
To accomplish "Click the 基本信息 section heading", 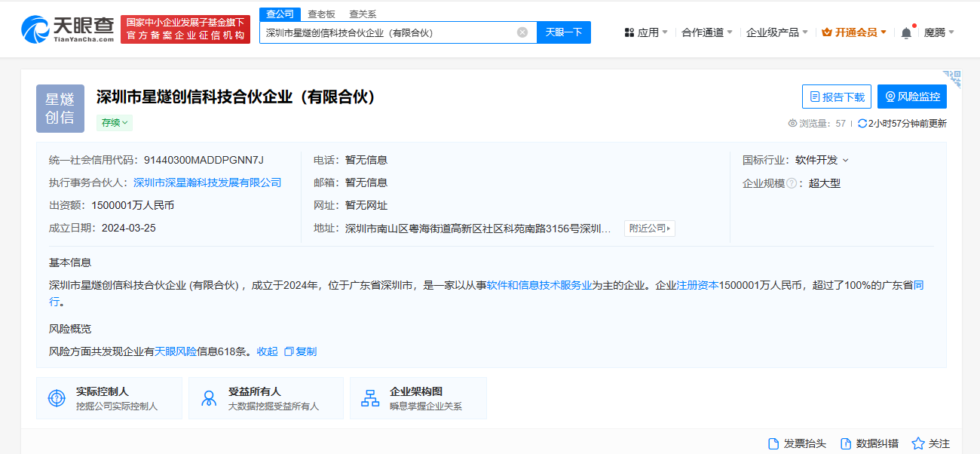I will point(70,262).
